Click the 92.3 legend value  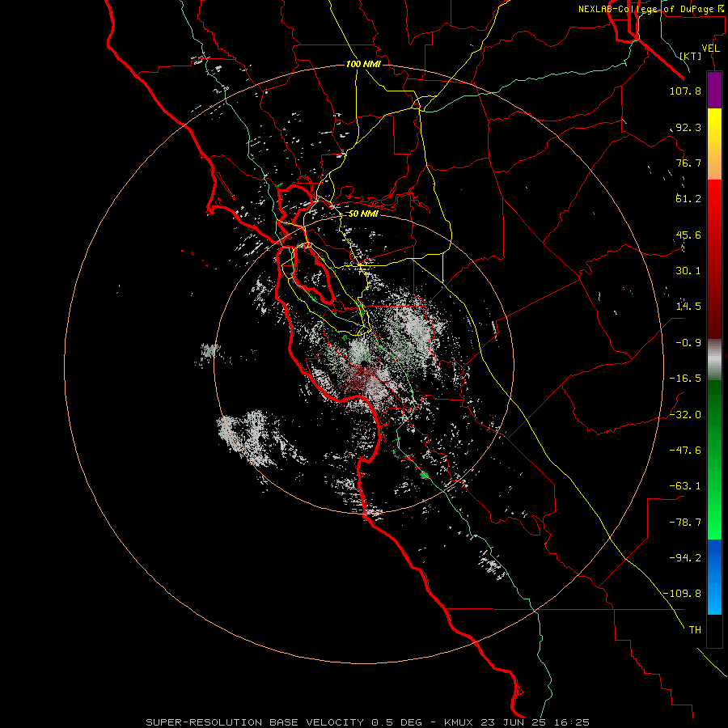(688, 127)
